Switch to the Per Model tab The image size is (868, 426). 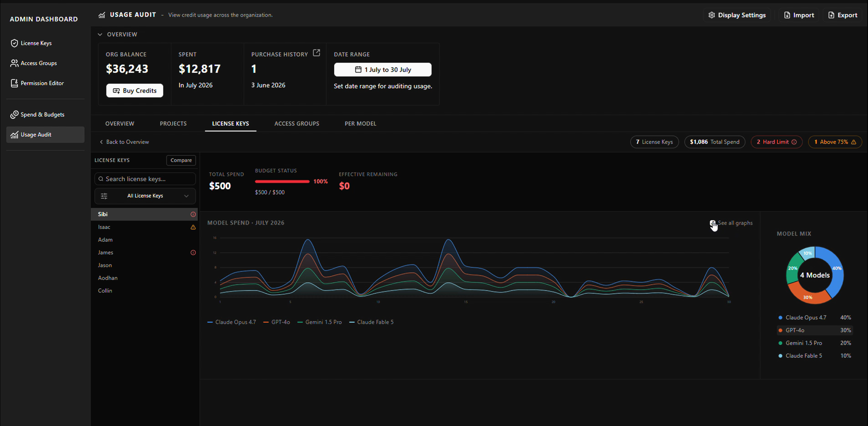tap(360, 124)
